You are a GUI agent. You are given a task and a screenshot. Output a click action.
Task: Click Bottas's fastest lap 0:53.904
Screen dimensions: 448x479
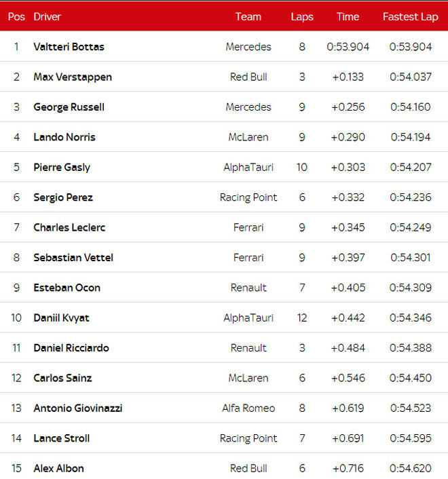(x=411, y=47)
